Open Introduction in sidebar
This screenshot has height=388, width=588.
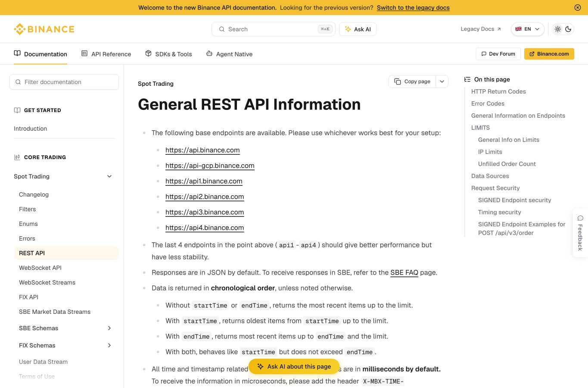point(31,128)
